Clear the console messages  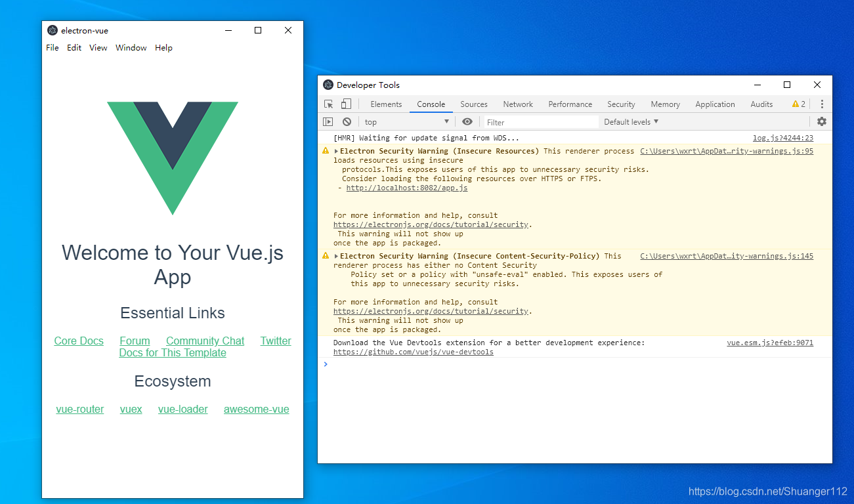pyautogui.click(x=346, y=121)
